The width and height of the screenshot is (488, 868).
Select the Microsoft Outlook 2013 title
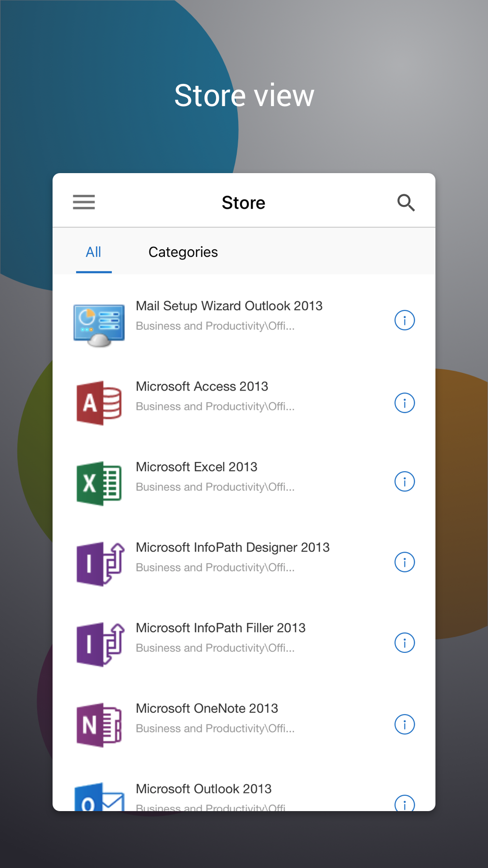click(203, 789)
